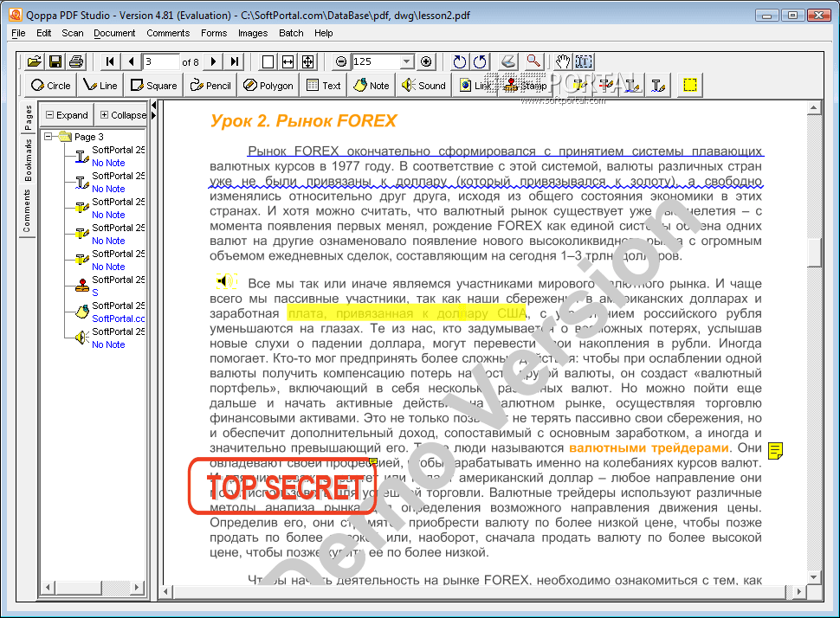The image size is (840, 618).
Task: Go to the first page
Action: [x=110, y=61]
